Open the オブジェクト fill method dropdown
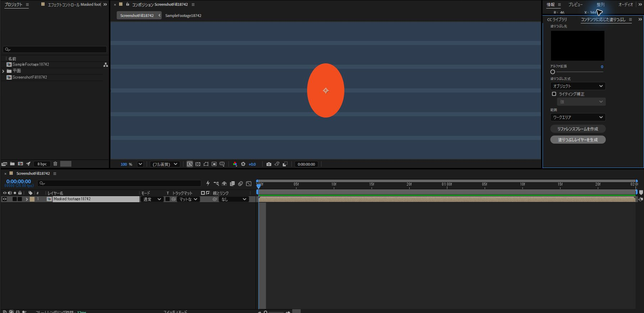644x313 pixels. 578,86
